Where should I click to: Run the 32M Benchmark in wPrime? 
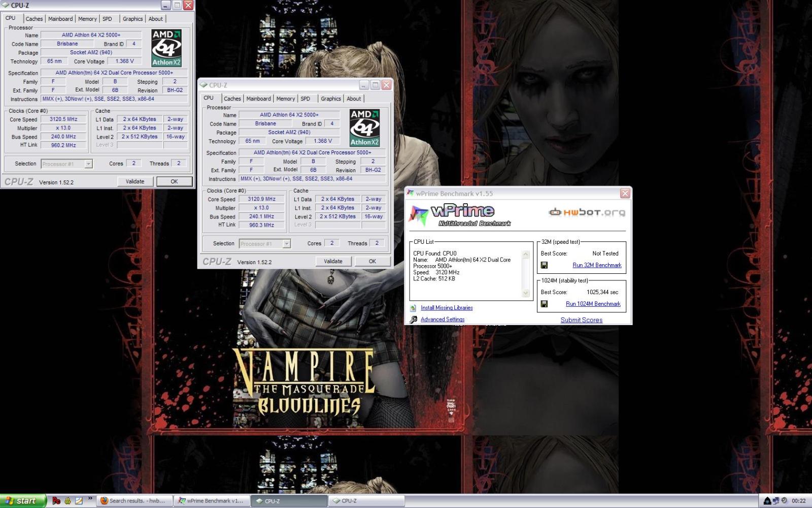coord(597,265)
